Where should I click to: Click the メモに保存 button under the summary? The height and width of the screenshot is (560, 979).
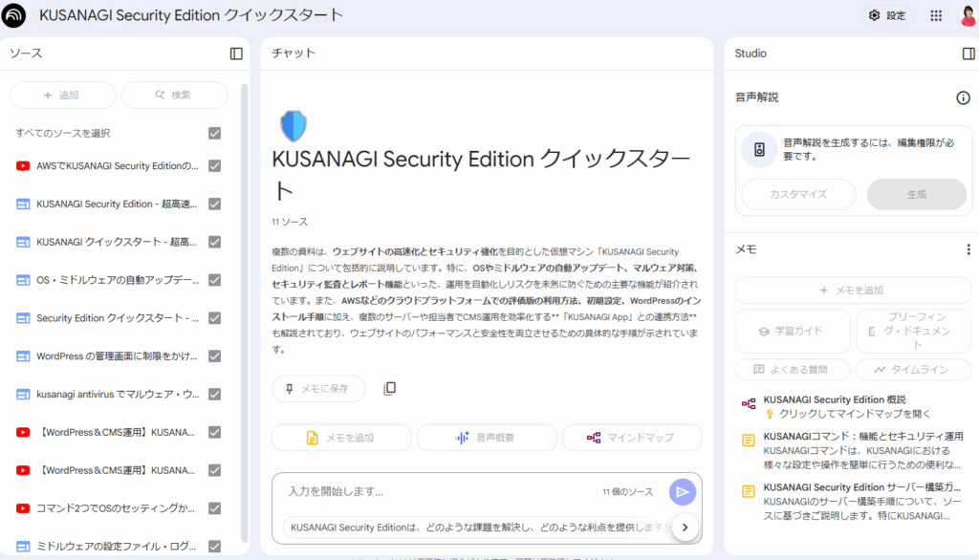pos(318,388)
